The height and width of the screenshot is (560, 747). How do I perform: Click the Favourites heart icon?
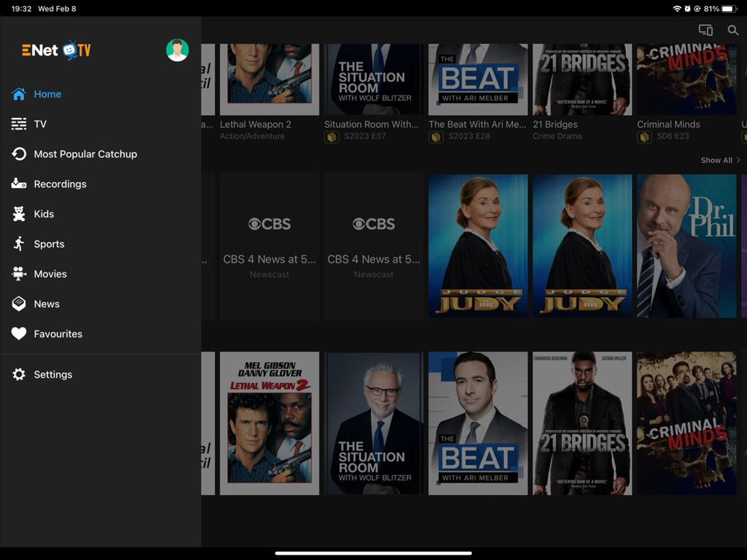[19, 333]
